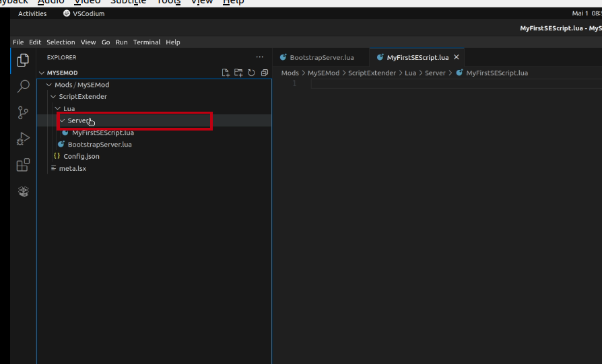
Task: Collapse the Mods / MySEMod folder
Action: [49, 85]
